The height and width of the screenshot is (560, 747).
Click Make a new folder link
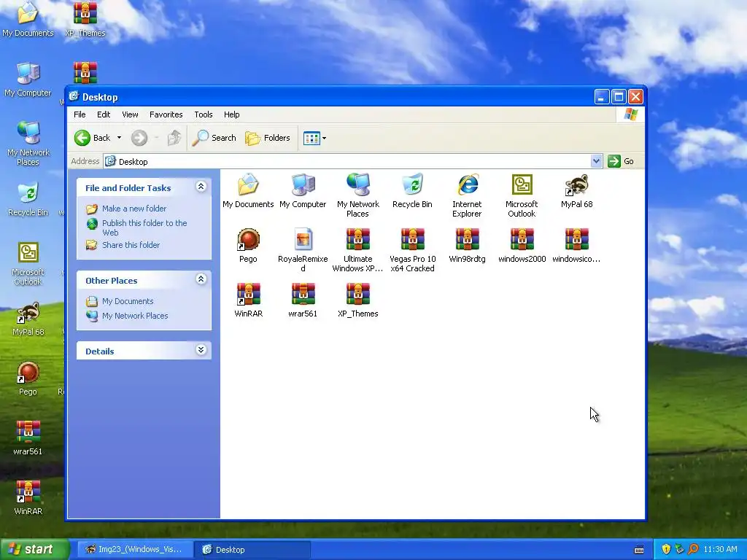134,209
